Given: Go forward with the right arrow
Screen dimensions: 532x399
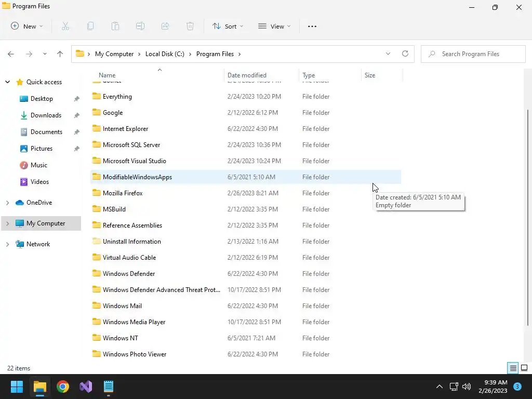Looking at the screenshot, I should point(29,54).
